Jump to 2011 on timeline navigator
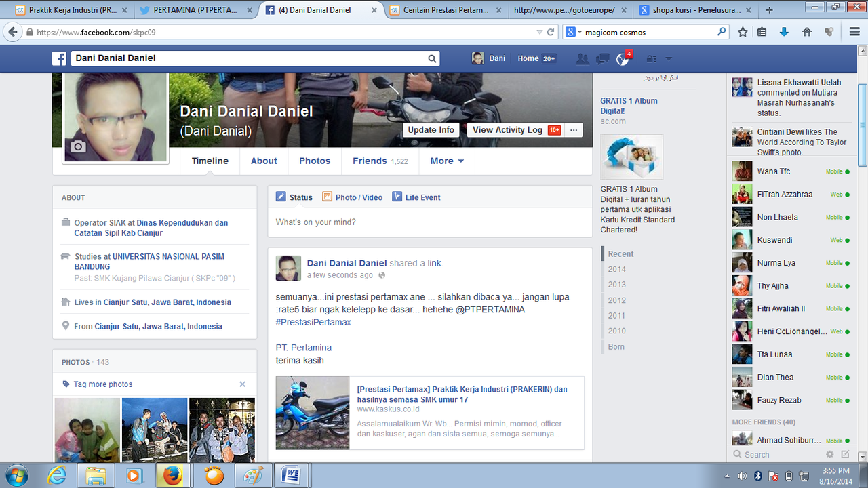This screenshot has width=868, height=488. [617, 315]
